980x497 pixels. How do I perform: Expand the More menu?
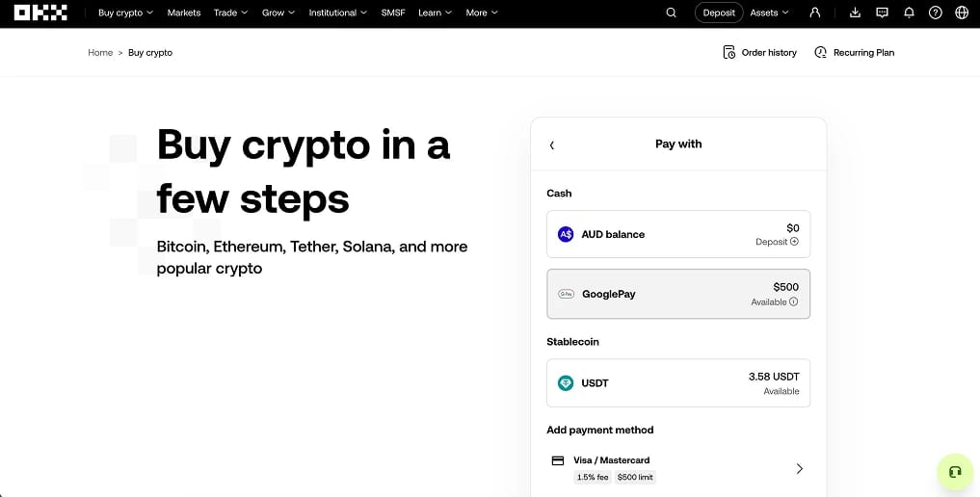coord(482,13)
